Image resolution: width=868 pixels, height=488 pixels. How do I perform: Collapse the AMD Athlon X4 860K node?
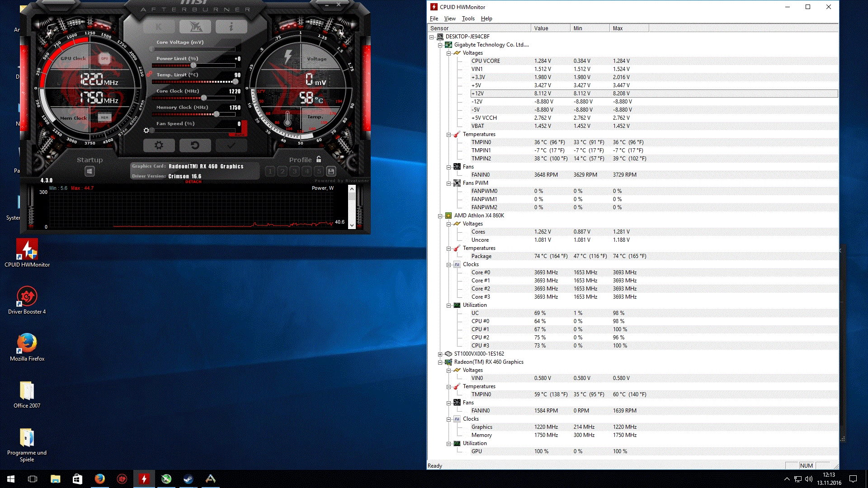pos(440,216)
